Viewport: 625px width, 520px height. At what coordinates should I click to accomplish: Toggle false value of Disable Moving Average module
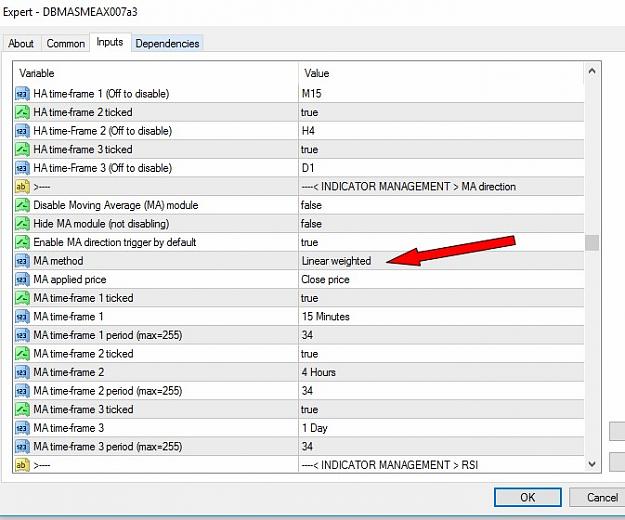pos(311,205)
